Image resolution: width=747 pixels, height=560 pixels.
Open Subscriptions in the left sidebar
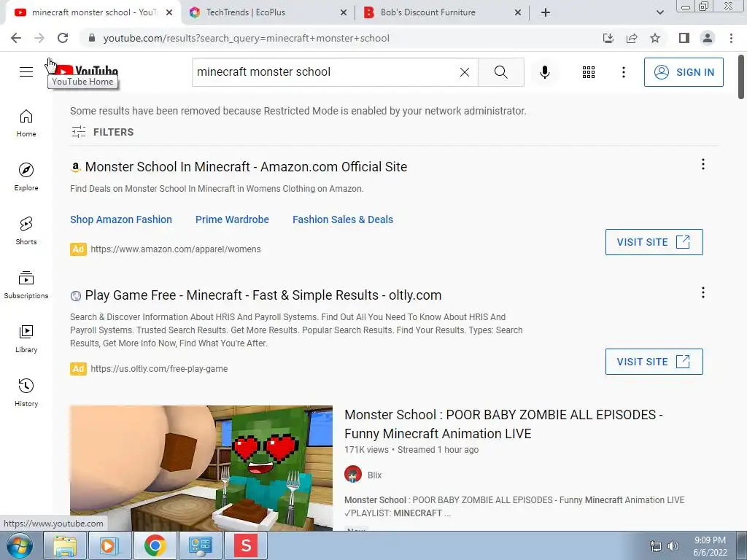pyautogui.click(x=26, y=285)
